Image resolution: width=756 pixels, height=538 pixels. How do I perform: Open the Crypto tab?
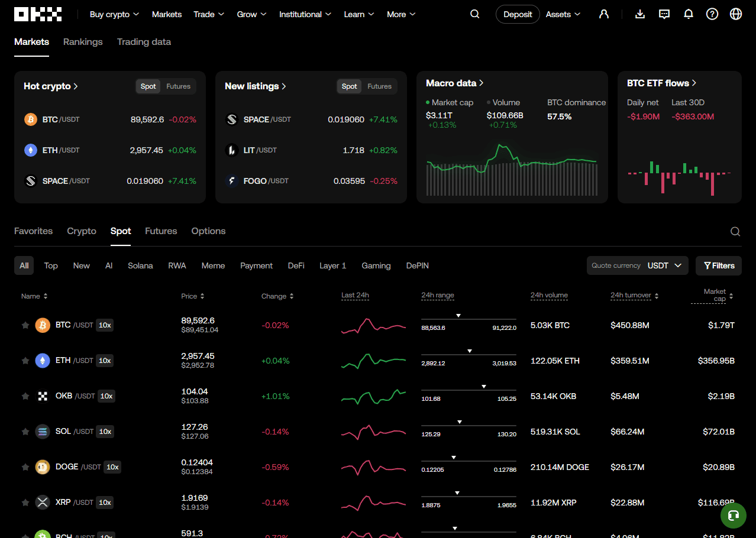82,231
